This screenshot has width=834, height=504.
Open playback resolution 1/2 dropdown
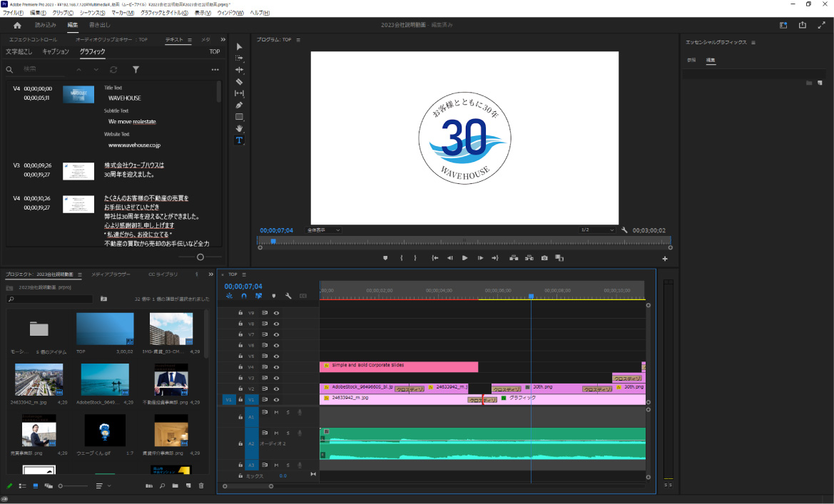(596, 230)
